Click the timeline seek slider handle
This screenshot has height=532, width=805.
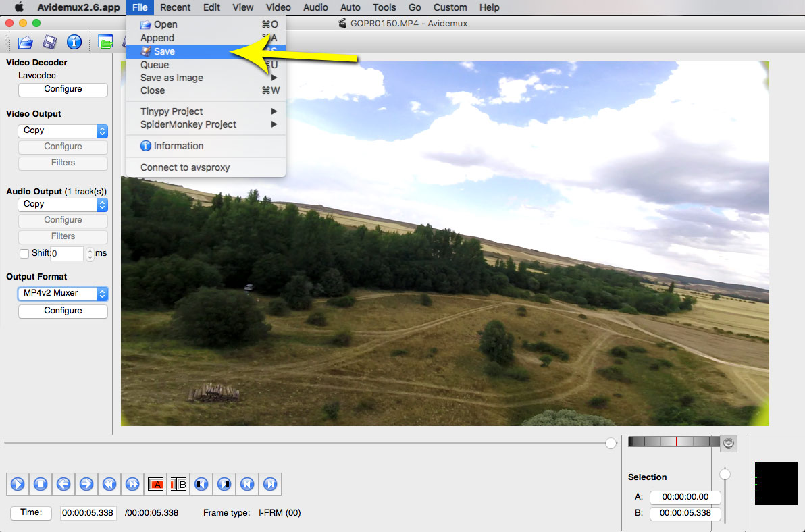click(611, 444)
